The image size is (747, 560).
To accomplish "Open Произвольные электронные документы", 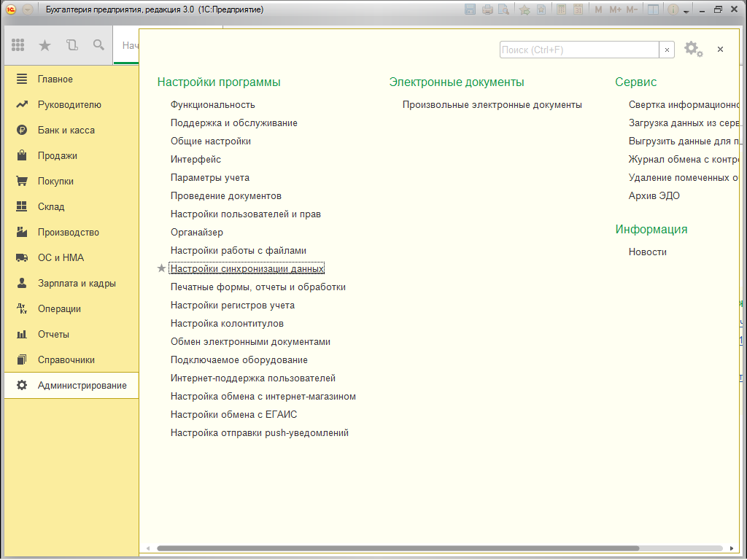I will coord(492,105).
